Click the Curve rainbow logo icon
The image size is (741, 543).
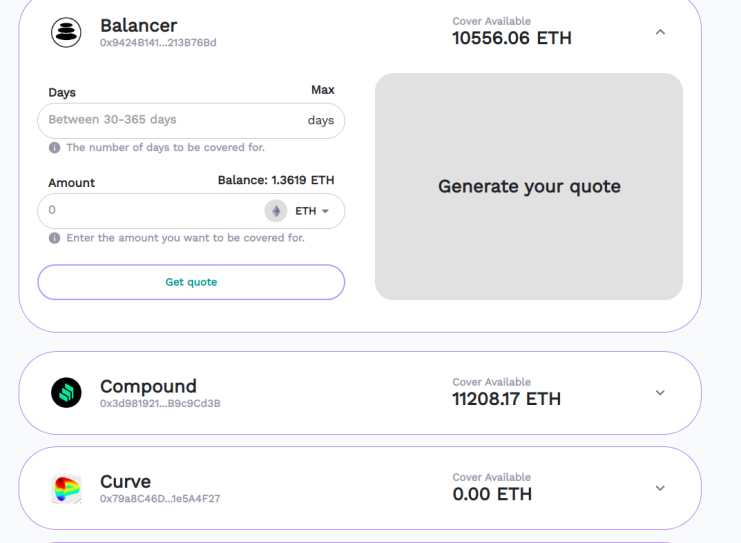click(x=66, y=488)
